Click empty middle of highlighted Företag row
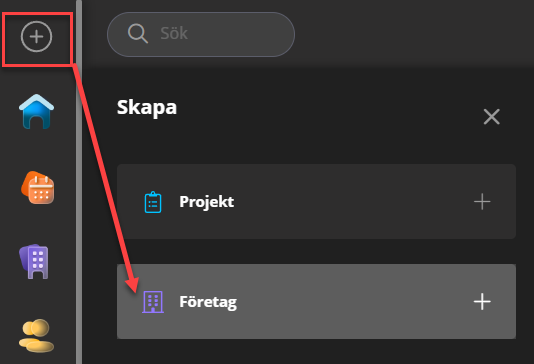Screen dimensions: 534x364 354,302
